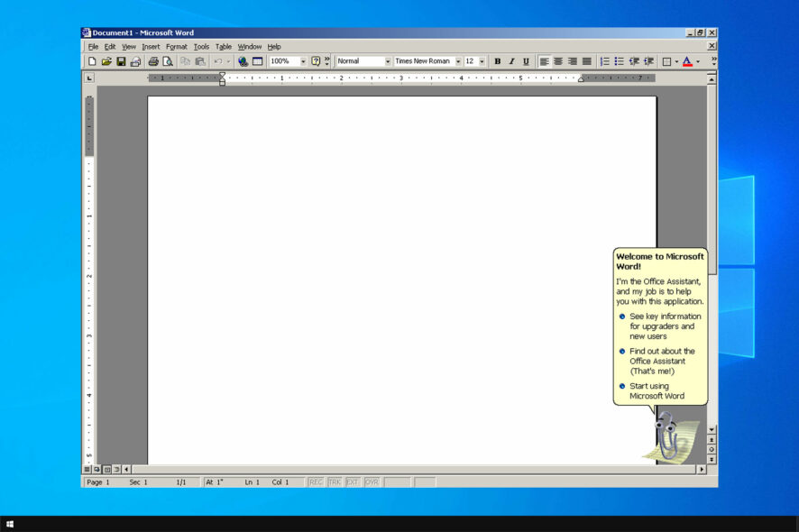Click the horizontal scrollbar right arrow
The height and width of the screenshot is (532, 799).
click(x=702, y=469)
